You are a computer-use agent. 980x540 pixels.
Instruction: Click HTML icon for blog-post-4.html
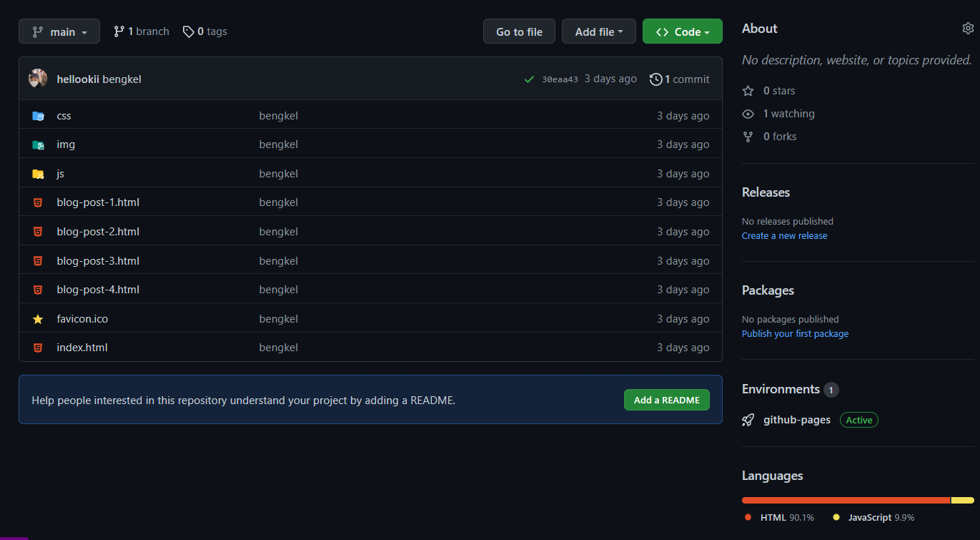click(x=38, y=290)
